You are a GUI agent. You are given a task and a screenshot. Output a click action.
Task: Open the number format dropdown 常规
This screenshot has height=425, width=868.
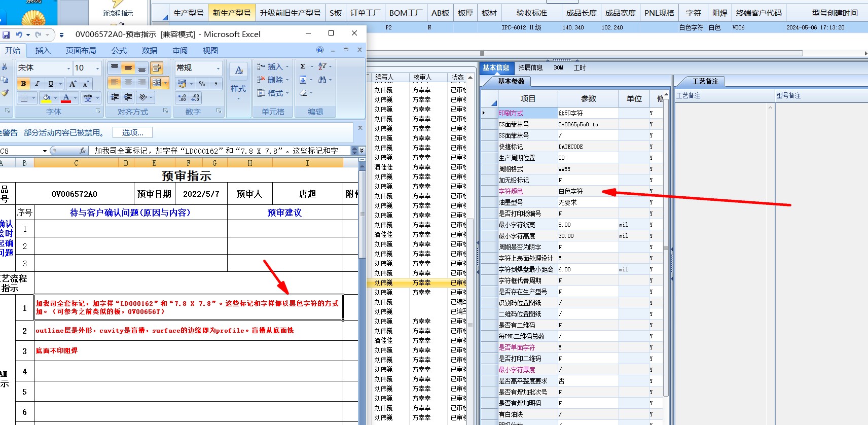click(x=219, y=68)
